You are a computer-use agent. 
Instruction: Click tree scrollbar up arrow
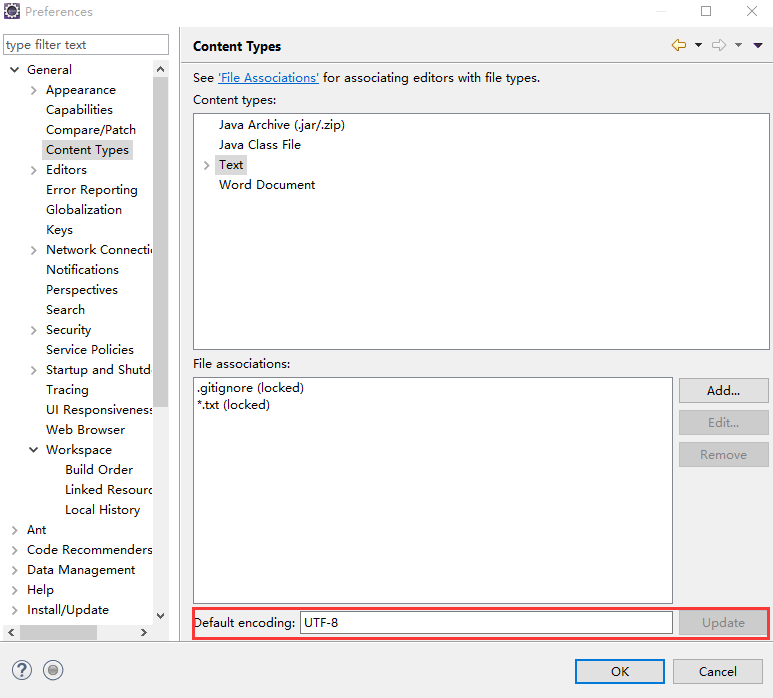coord(160,70)
